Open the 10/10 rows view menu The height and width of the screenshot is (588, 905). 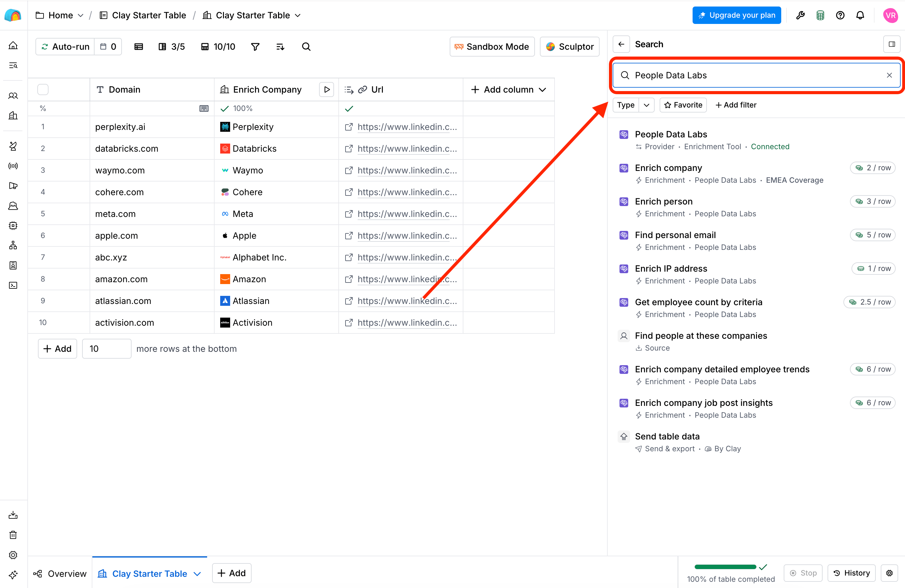(218, 47)
